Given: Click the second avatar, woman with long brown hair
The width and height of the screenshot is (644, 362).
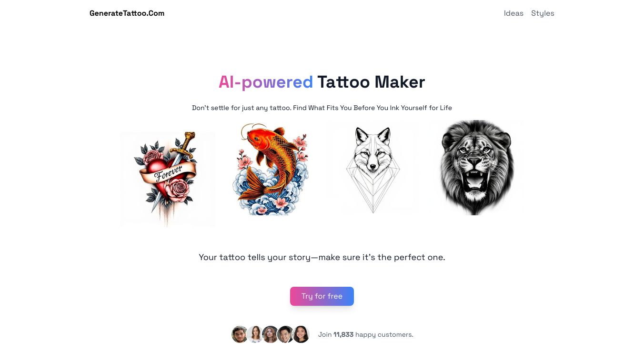Looking at the screenshot, I should tap(255, 334).
